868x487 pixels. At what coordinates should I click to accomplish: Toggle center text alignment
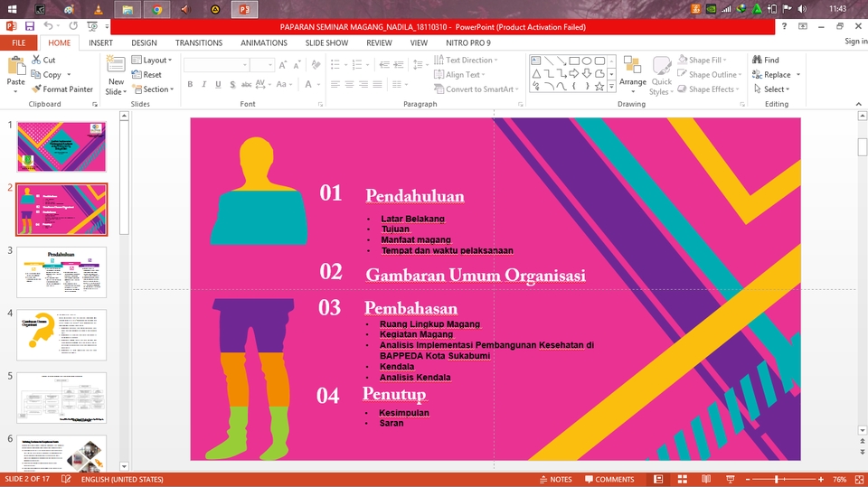(349, 84)
